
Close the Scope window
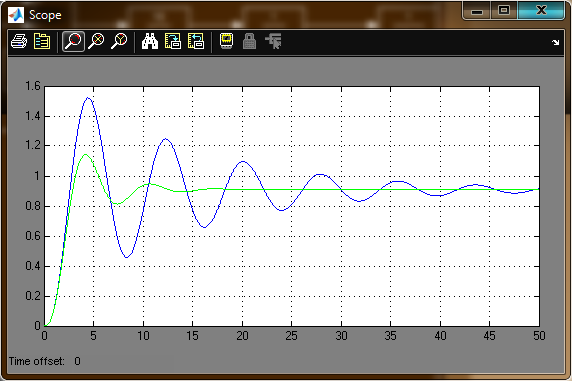point(541,10)
